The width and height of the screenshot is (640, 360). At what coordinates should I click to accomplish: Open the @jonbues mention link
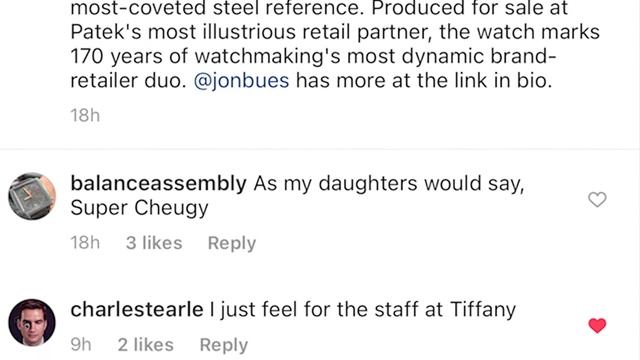tap(241, 80)
